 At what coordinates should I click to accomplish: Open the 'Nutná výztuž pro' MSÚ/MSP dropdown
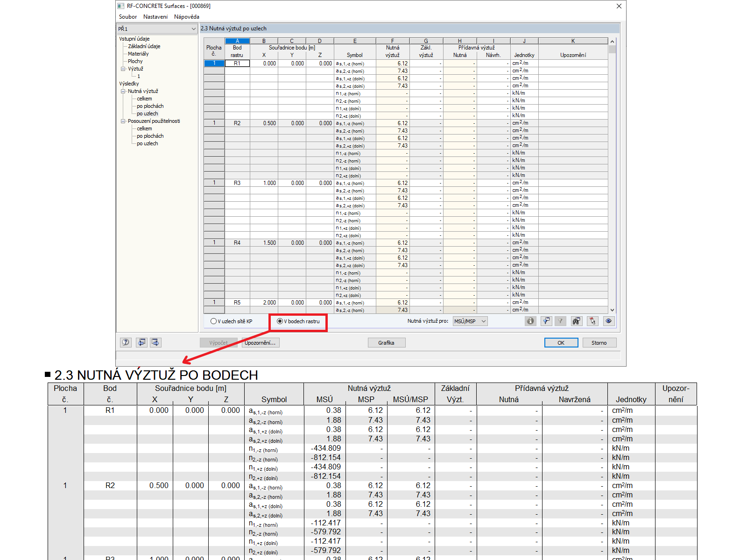470,321
